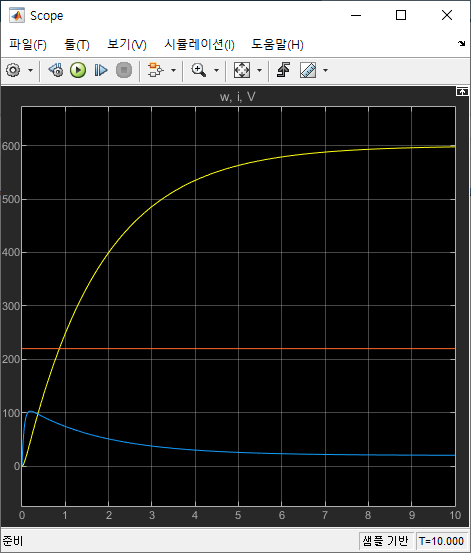Open the 보기(V) menu
Viewport: 471px width, 553px height.
click(x=127, y=44)
